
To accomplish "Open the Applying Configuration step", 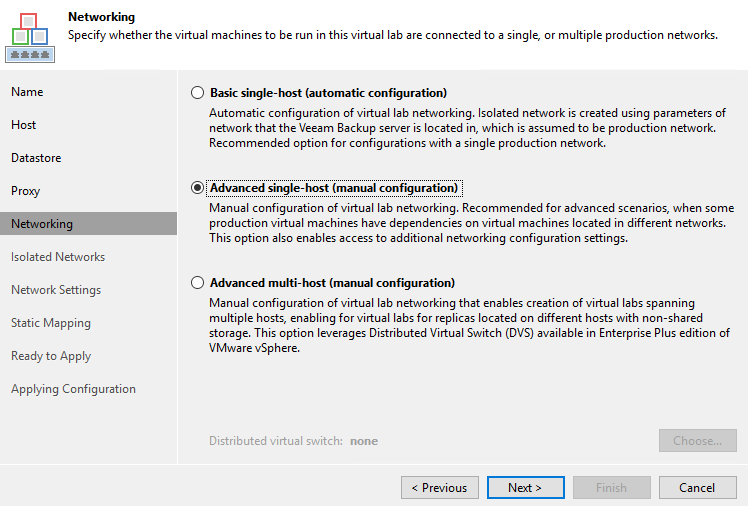I will (x=73, y=389).
